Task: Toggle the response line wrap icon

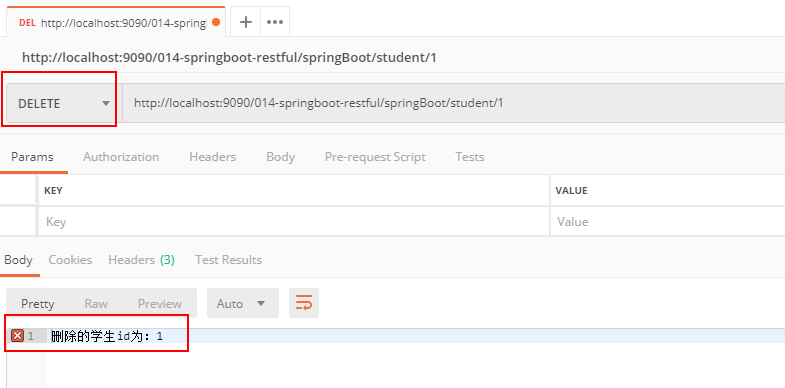Action: pyautogui.click(x=304, y=303)
